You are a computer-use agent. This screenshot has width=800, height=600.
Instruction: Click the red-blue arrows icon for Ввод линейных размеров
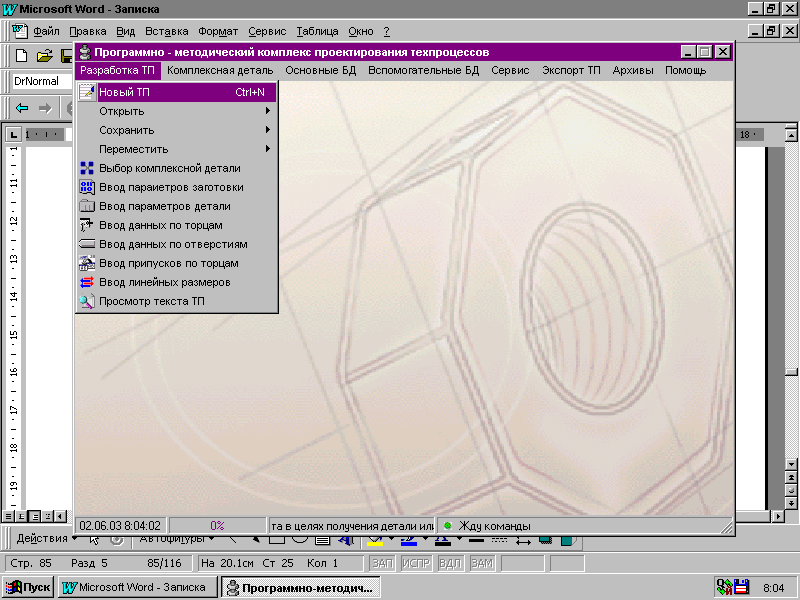(x=86, y=282)
